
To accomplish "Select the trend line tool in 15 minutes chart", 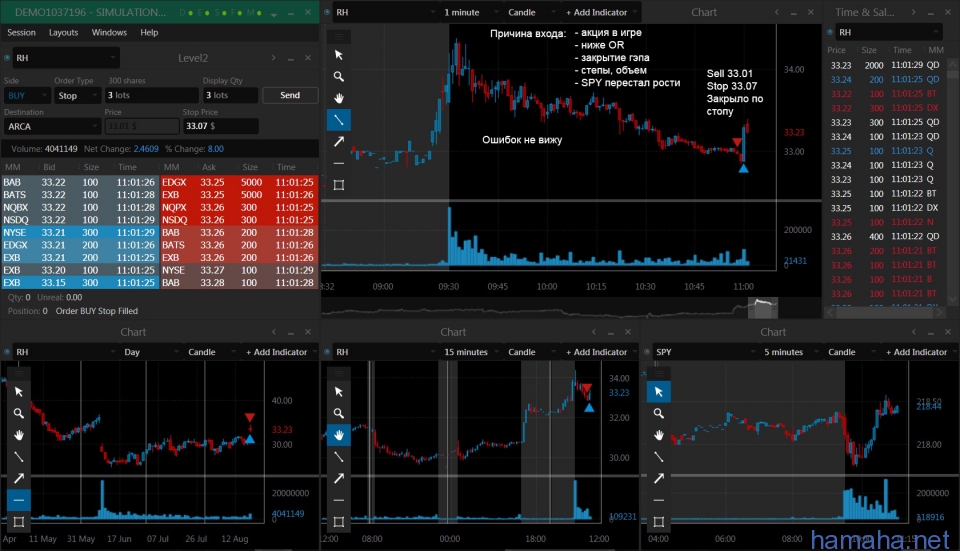I will (x=339, y=457).
